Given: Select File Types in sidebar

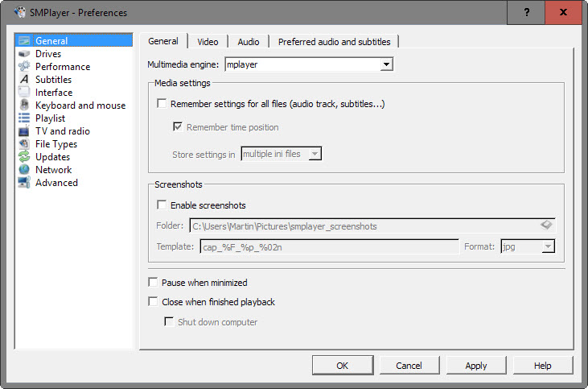Looking at the screenshot, I should pyautogui.click(x=56, y=144).
